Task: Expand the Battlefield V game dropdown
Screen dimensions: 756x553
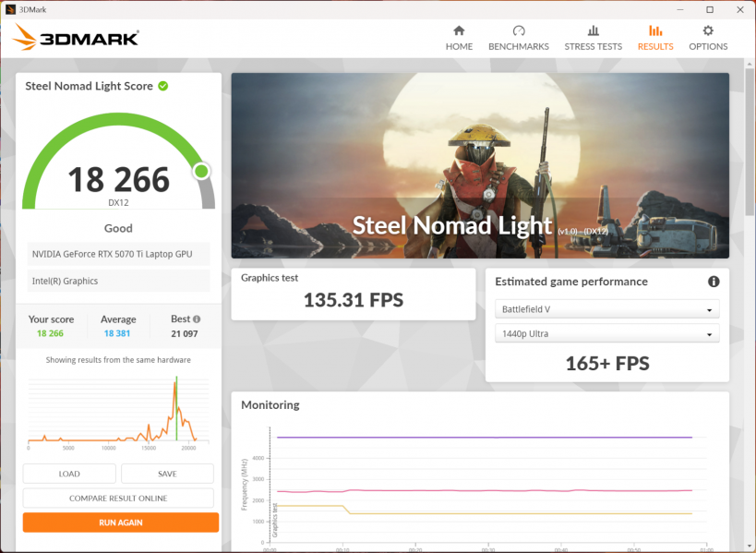Action: (x=606, y=310)
